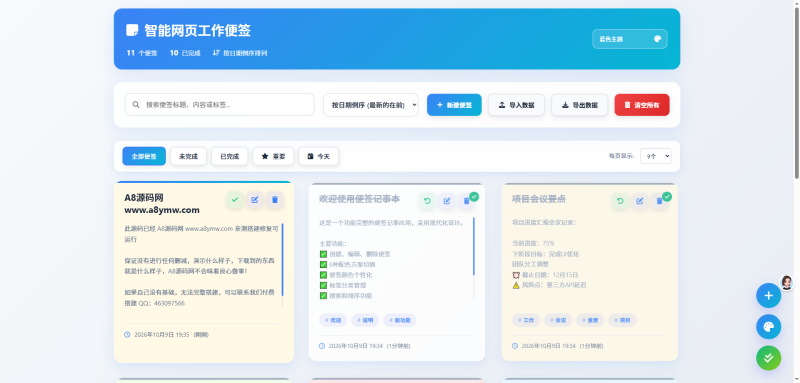
Task: Select the 今天 filter tab
Action: coord(318,156)
